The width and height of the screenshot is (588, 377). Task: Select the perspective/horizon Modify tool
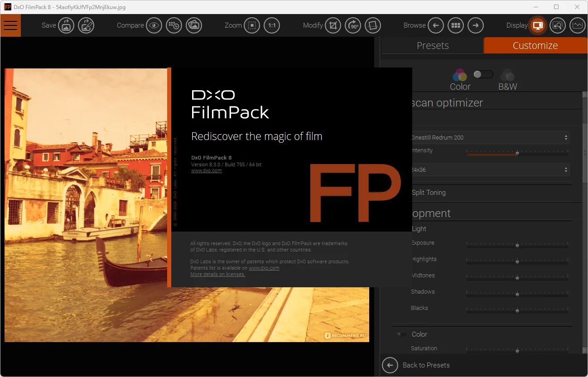(x=373, y=25)
